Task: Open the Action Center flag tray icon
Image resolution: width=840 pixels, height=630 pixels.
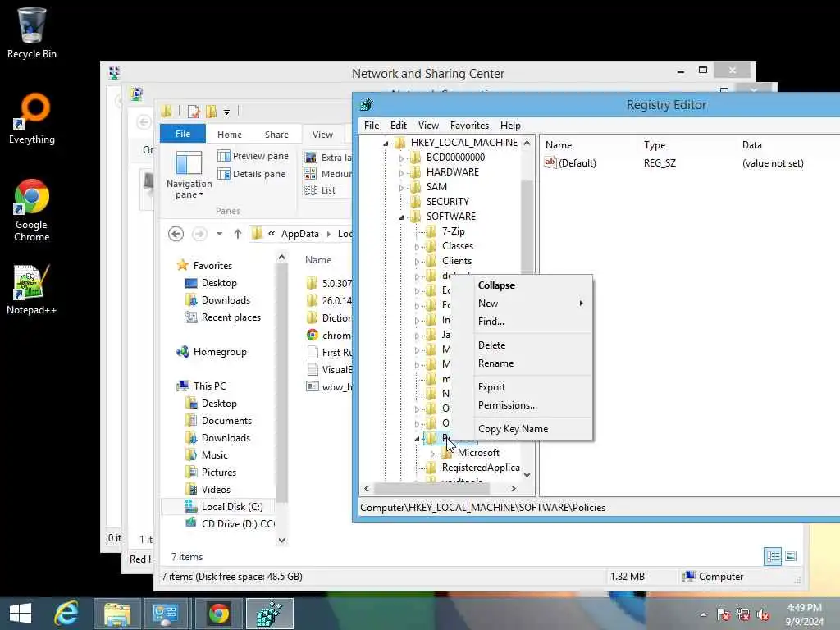Action: click(724, 614)
